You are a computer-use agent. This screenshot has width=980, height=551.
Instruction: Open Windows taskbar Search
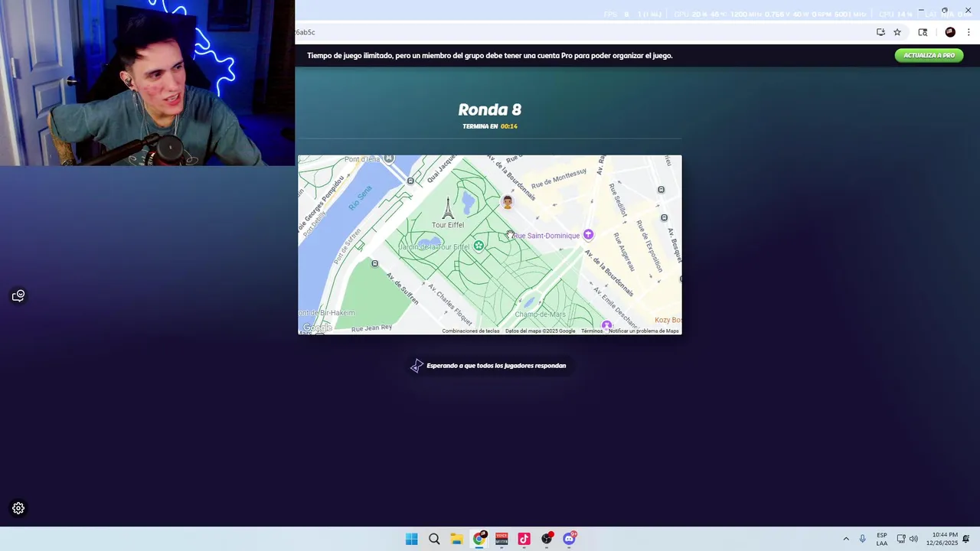click(x=434, y=539)
